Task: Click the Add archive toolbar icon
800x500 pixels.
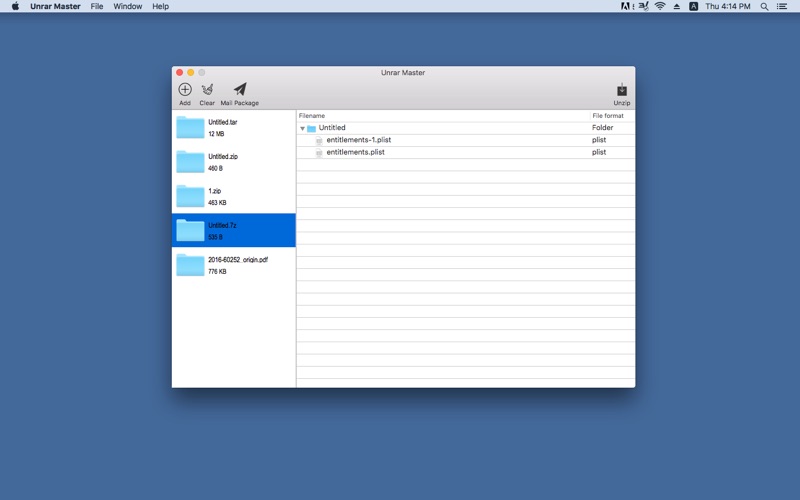Action: coord(185,89)
